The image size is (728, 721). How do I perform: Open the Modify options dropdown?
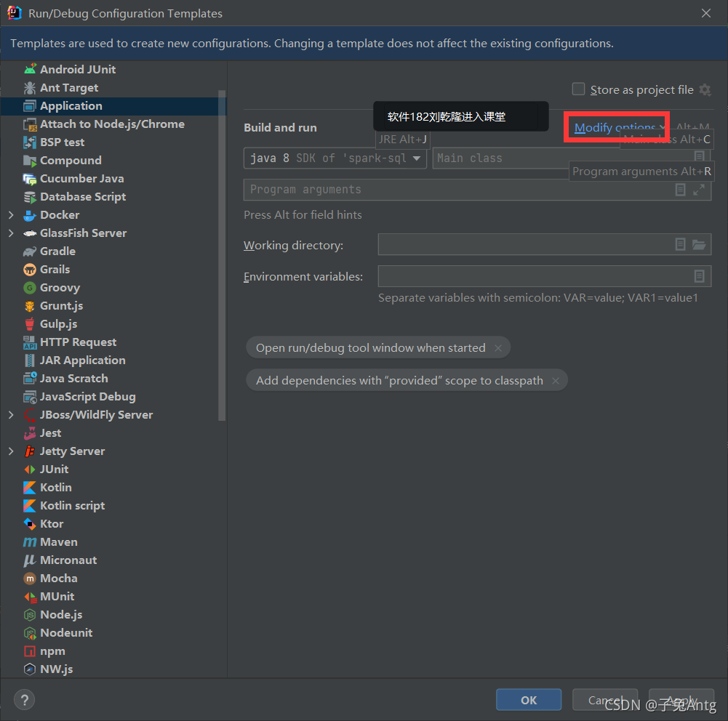click(619, 127)
